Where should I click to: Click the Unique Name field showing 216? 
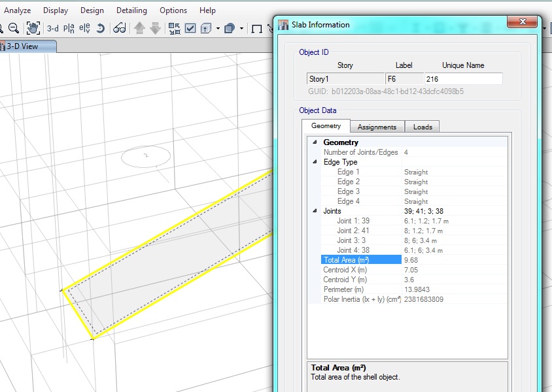463,79
